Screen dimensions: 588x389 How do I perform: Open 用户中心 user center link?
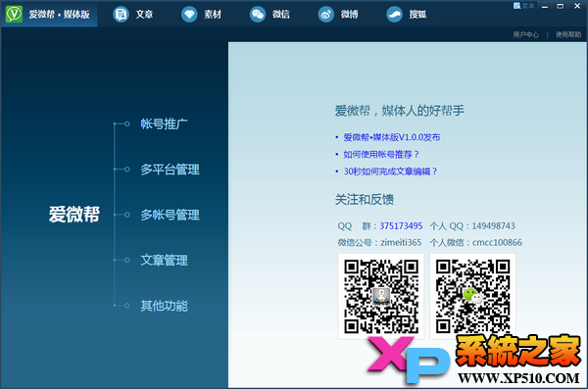[x=525, y=35]
